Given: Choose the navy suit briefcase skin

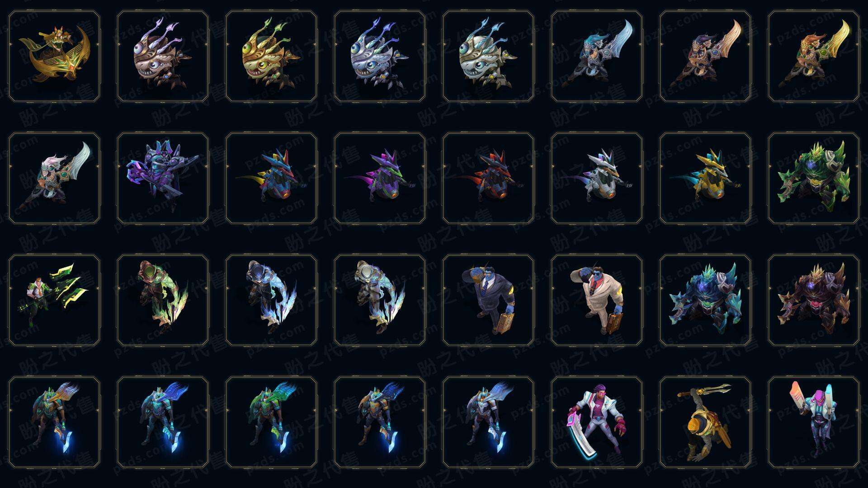Looking at the screenshot, I should (x=488, y=300).
